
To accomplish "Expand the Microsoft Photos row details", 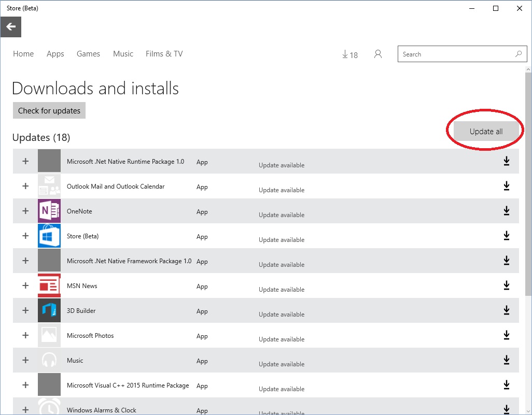I will coord(25,335).
